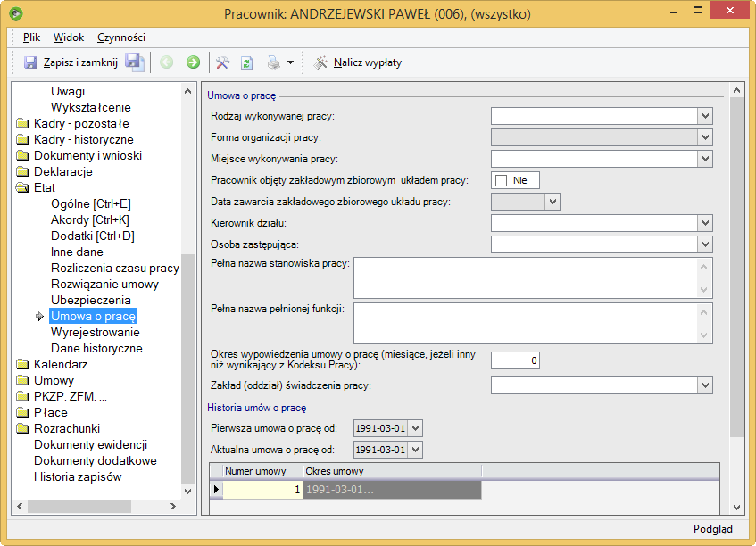The image size is (756, 546).
Task: Select Uwagi tree item
Action: (68, 92)
